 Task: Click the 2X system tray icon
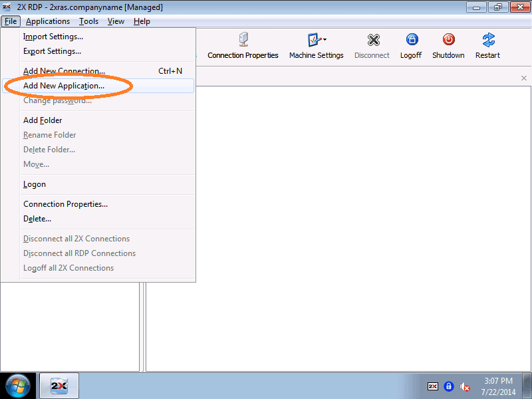point(433,386)
